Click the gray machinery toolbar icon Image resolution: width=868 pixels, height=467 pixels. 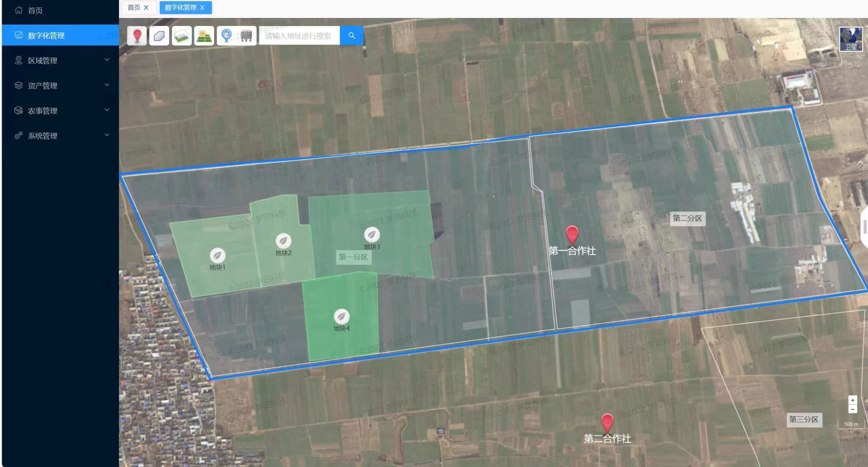point(247,36)
